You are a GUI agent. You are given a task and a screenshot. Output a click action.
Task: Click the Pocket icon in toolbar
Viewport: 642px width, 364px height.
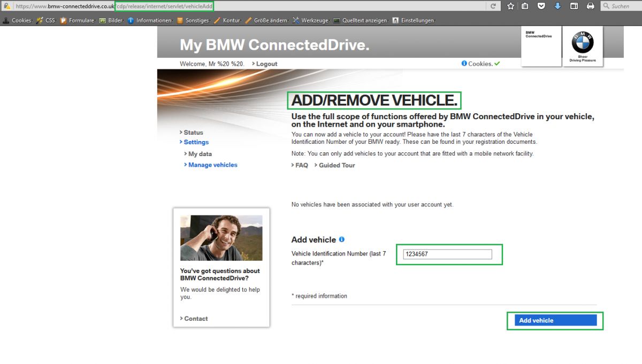click(541, 6)
